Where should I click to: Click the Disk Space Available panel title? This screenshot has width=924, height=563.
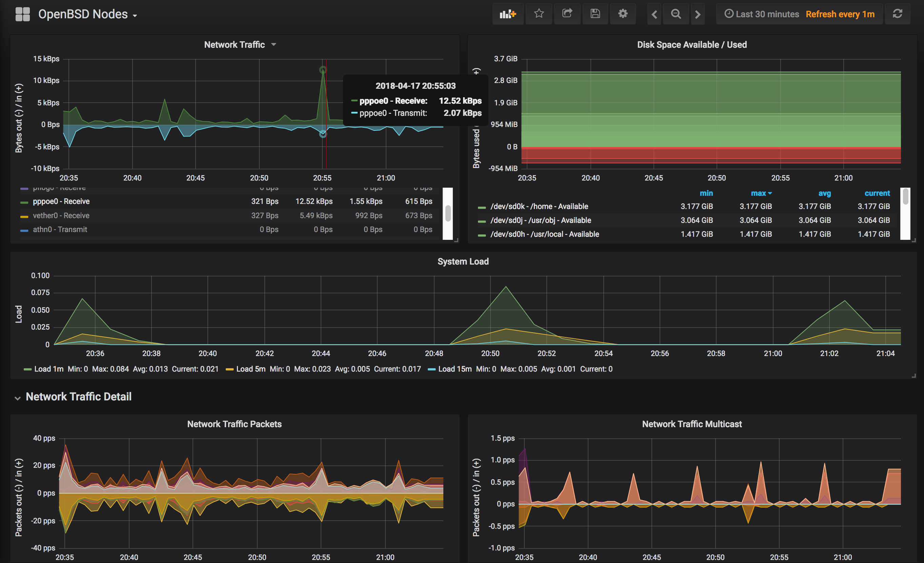(693, 45)
